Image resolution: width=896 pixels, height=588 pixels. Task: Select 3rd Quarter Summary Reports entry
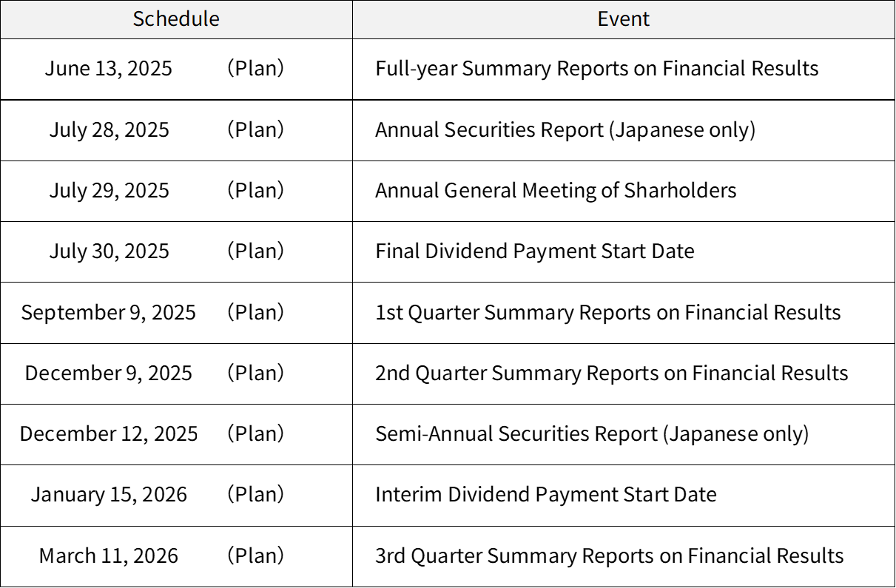[x=610, y=555]
